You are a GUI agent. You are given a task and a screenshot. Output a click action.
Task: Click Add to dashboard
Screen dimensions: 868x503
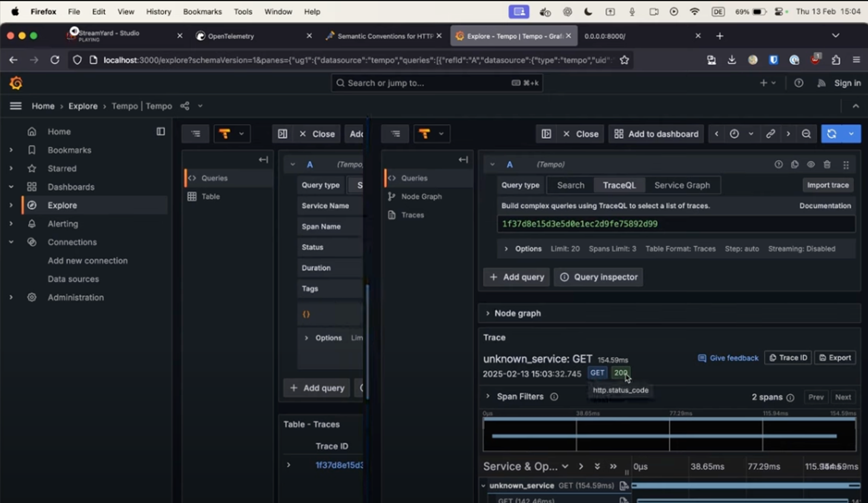(x=656, y=134)
